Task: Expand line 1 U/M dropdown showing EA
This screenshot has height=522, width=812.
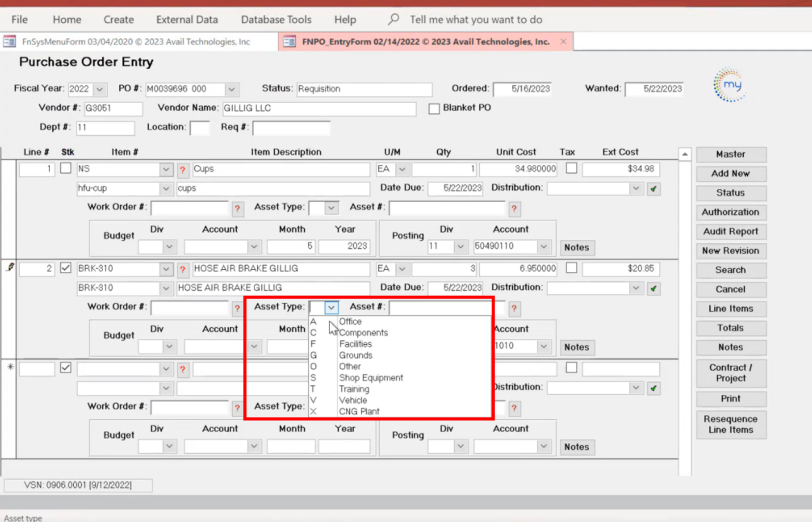Action: coord(402,170)
